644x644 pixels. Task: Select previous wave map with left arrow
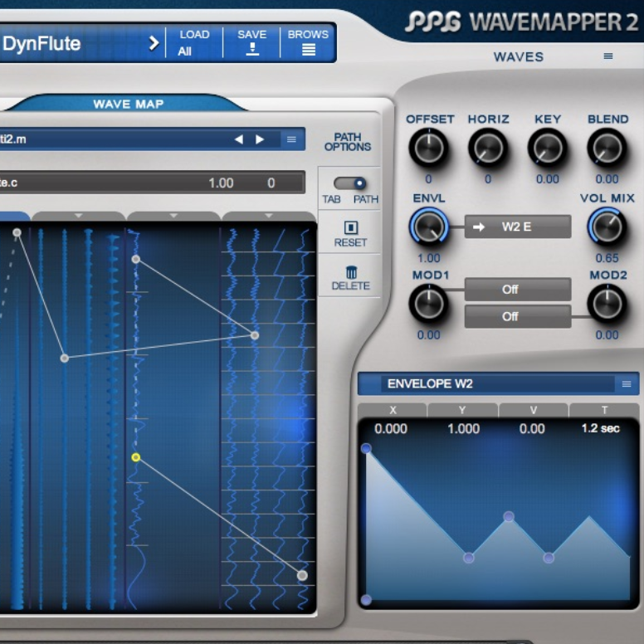[239, 139]
